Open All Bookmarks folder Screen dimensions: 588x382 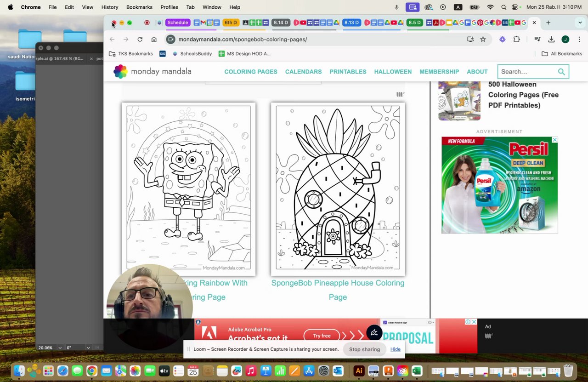pyautogui.click(x=562, y=54)
